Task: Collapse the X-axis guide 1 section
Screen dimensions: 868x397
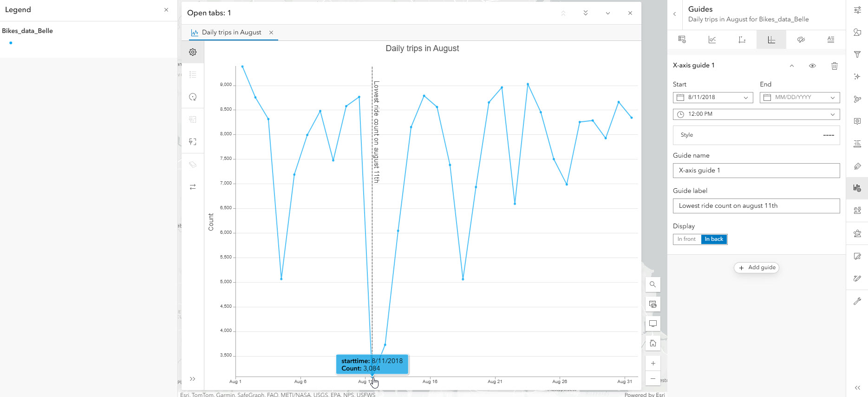Action: tap(792, 66)
